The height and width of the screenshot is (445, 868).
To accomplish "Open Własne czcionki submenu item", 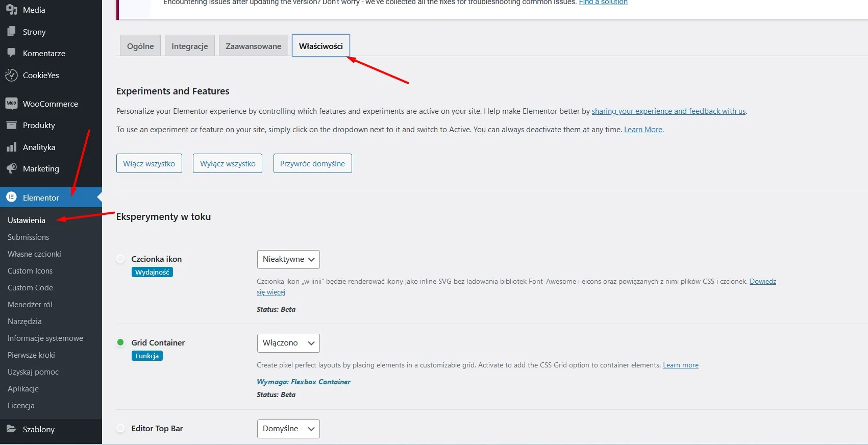I will point(34,254).
